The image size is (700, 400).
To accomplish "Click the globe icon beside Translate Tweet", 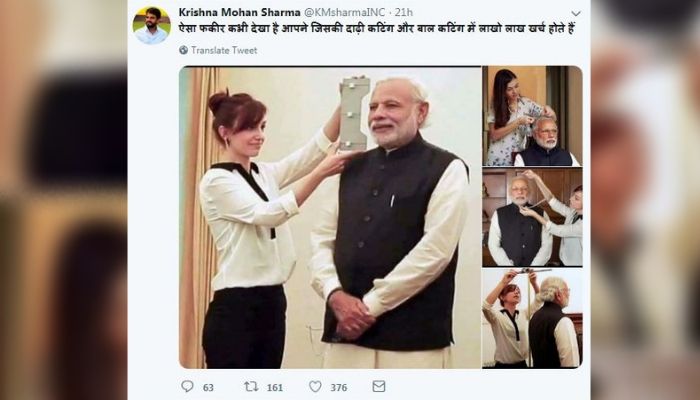I will point(183,49).
